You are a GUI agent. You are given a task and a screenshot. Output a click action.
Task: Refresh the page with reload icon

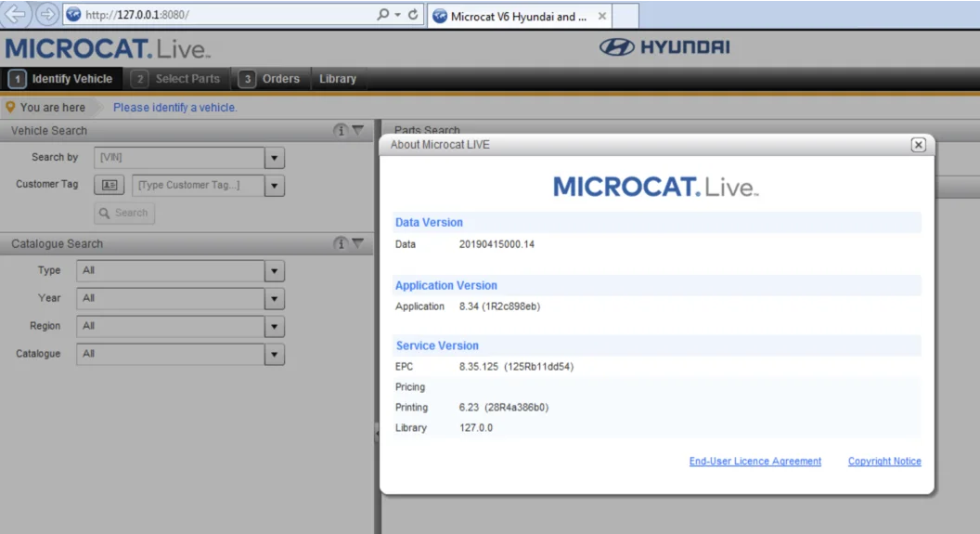tap(413, 14)
